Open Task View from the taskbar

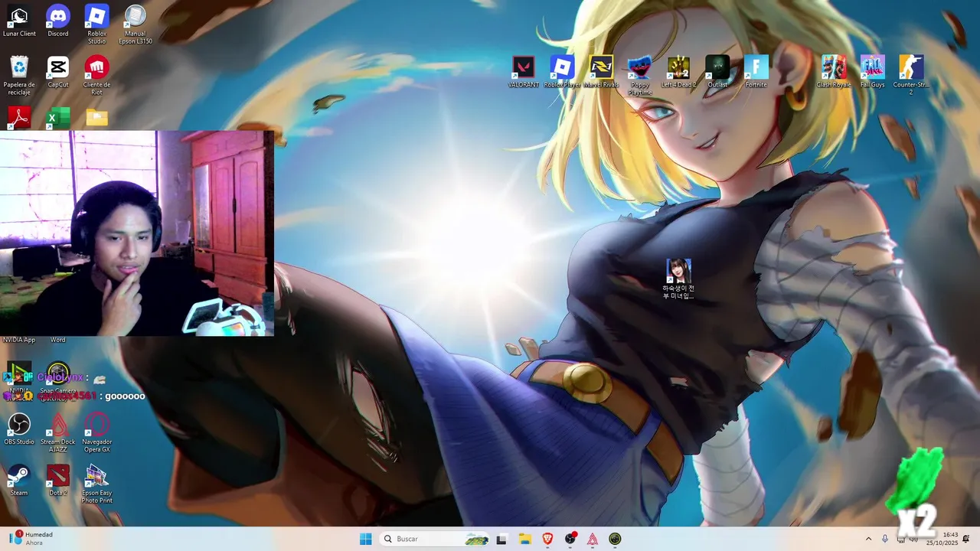(501, 539)
